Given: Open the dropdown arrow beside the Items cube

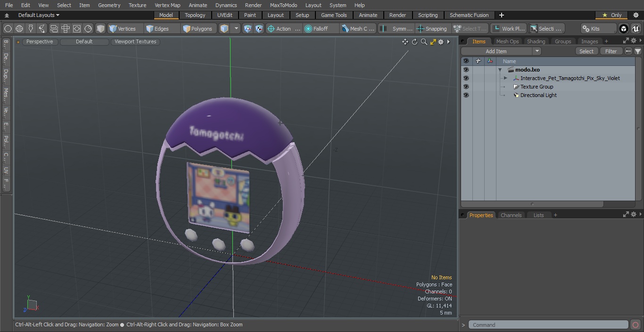Looking at the screenshot, I should pyautogui.click(x=236, y=29).
